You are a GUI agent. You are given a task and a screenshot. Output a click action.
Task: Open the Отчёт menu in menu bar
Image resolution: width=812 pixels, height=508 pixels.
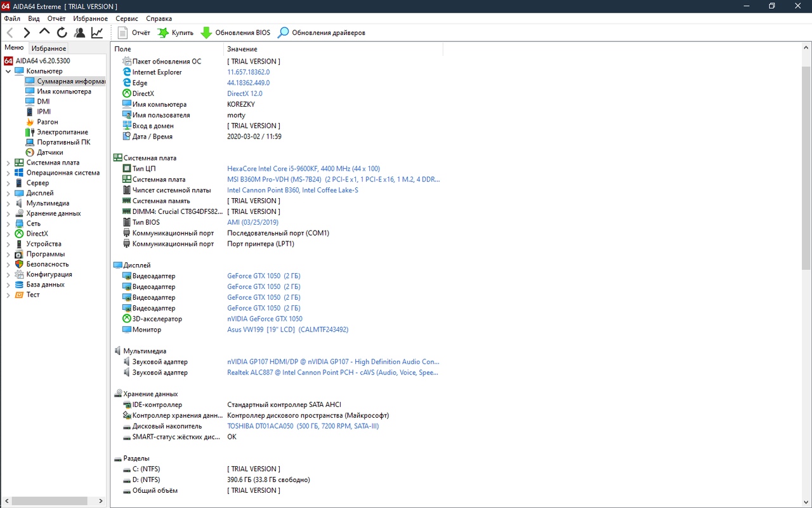[56, 18]
